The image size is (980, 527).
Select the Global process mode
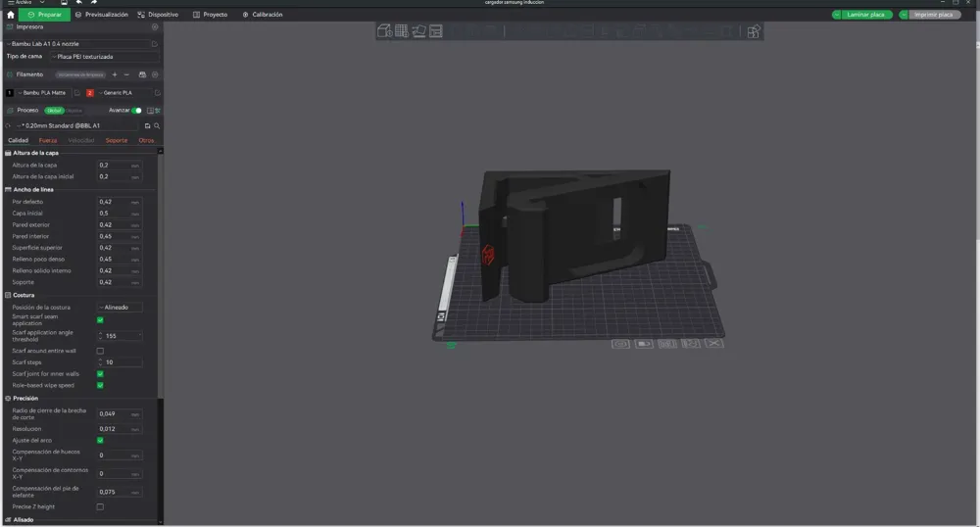coord(54,111)
